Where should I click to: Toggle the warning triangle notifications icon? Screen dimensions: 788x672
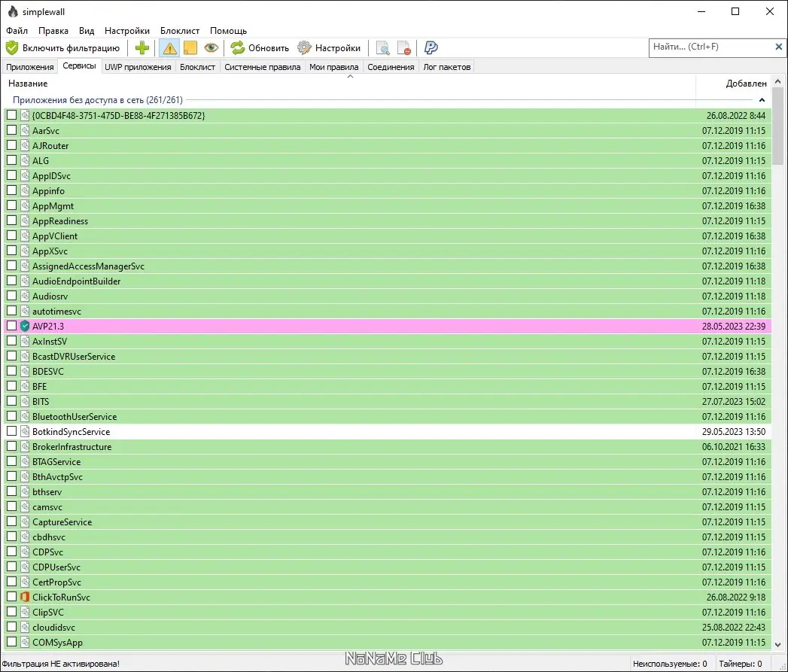[169, 48]
